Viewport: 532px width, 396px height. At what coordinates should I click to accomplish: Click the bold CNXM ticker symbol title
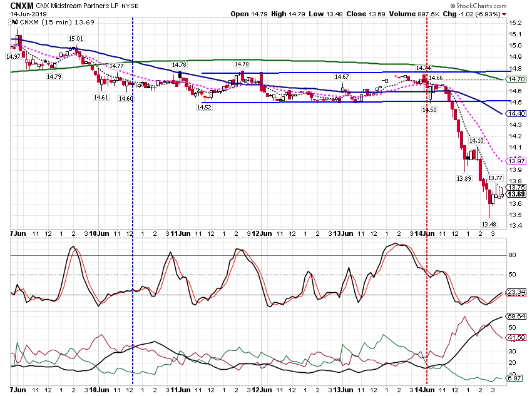pyautogui.click(x=22, y=6)
